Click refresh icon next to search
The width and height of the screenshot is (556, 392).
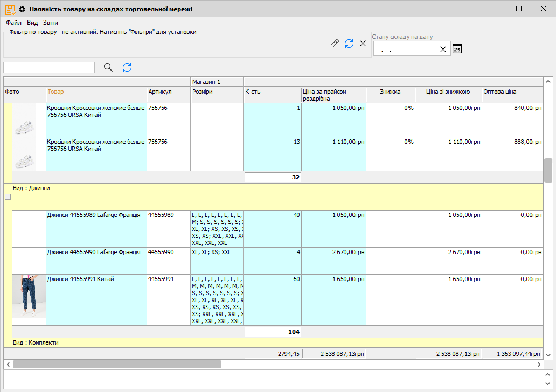point(127,67)
